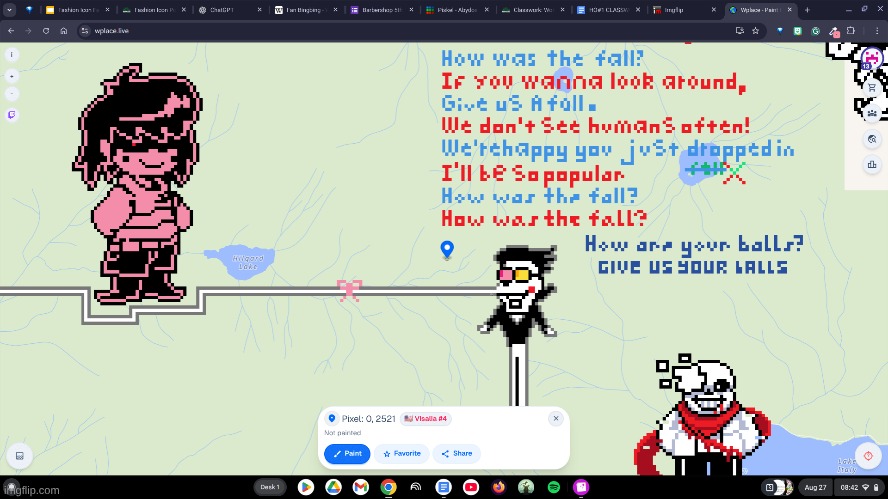Click the Desk 1 button on the shelf
The height and width of the screenshot is (499, 888).
(270, 487)
